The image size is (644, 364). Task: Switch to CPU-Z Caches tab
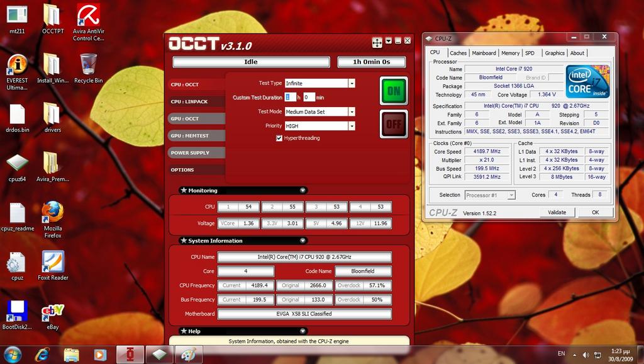pyautogui.click(x=458, y=53)
